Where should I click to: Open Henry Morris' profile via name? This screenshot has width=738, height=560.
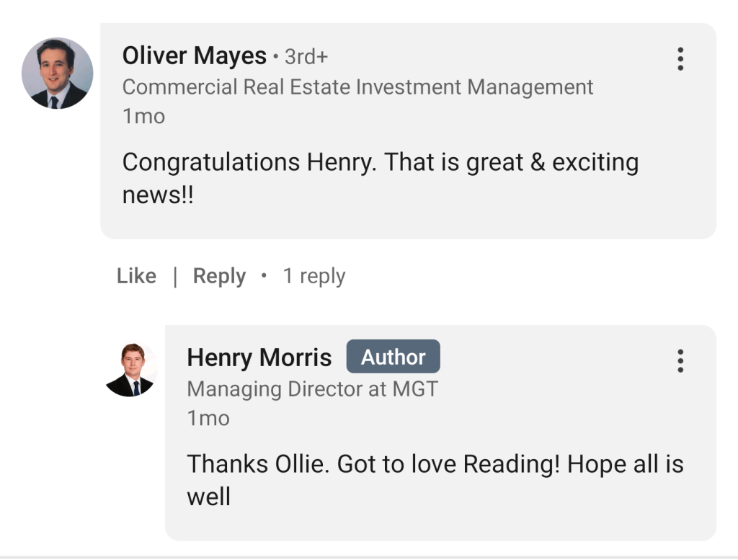click(x=259, y=357)
